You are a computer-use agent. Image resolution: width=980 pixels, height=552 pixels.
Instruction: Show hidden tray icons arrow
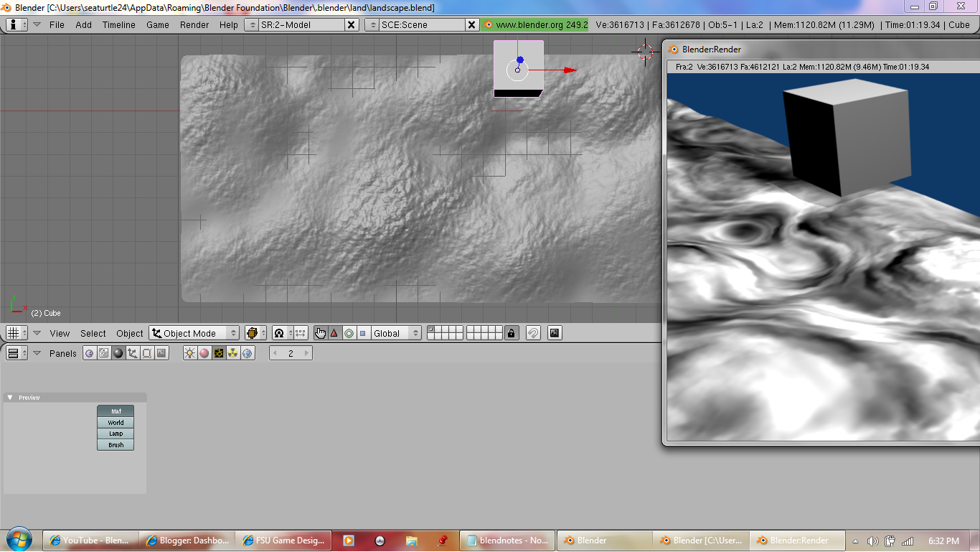[x=856, y=541]
